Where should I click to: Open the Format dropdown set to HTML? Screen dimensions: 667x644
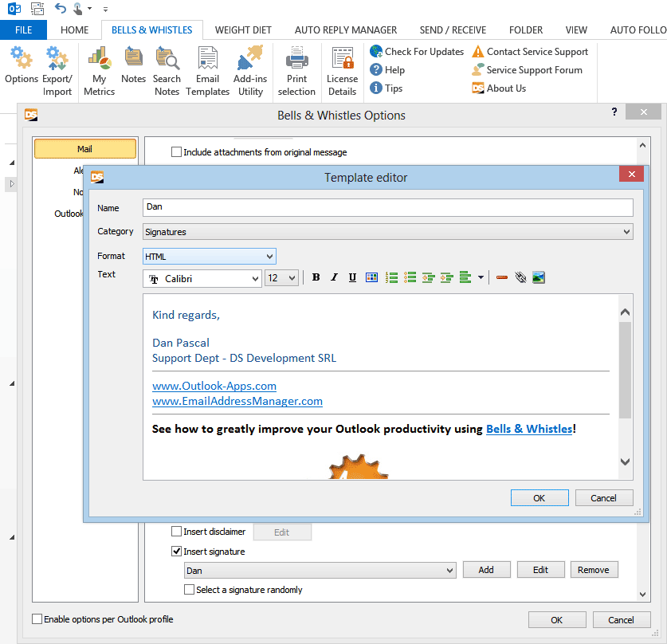point(210,257)
